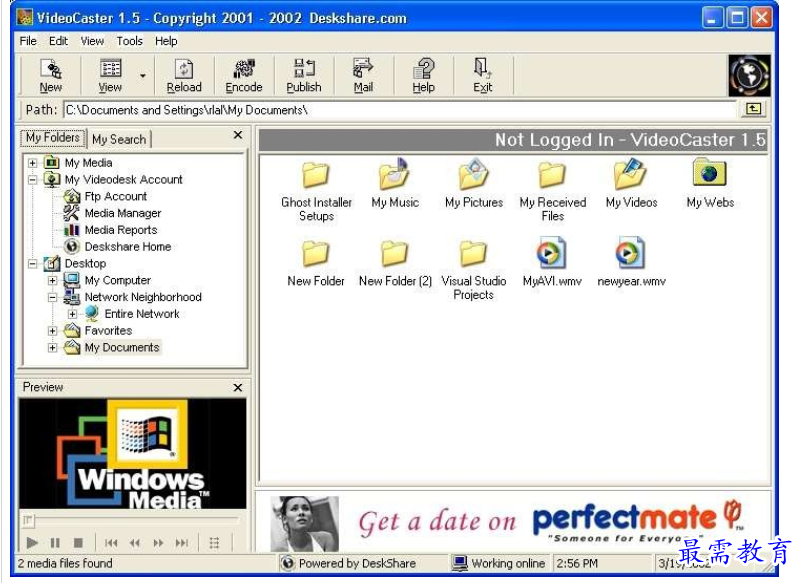Click the Stop button in Preview
Screen dimensions: 800x583
tap(78, 543)
